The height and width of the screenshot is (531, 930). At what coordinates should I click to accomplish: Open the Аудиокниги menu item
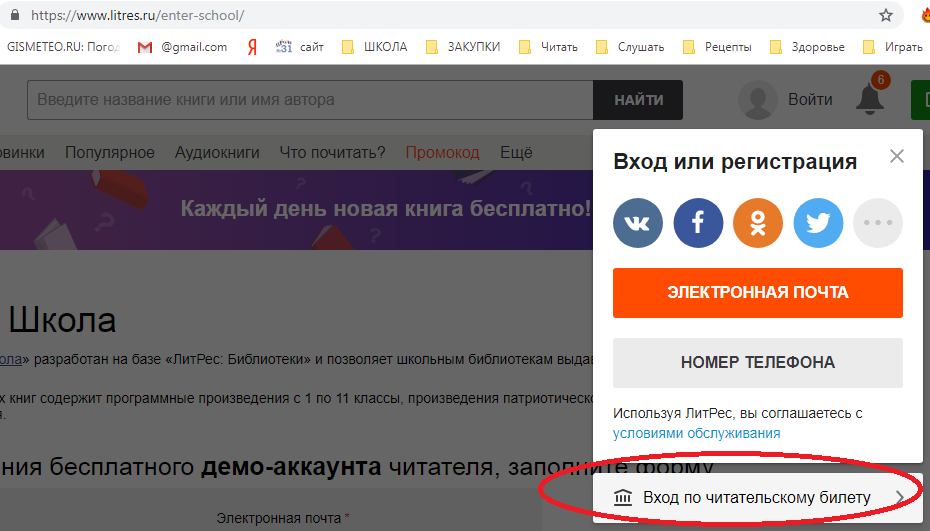coord(217,152)
